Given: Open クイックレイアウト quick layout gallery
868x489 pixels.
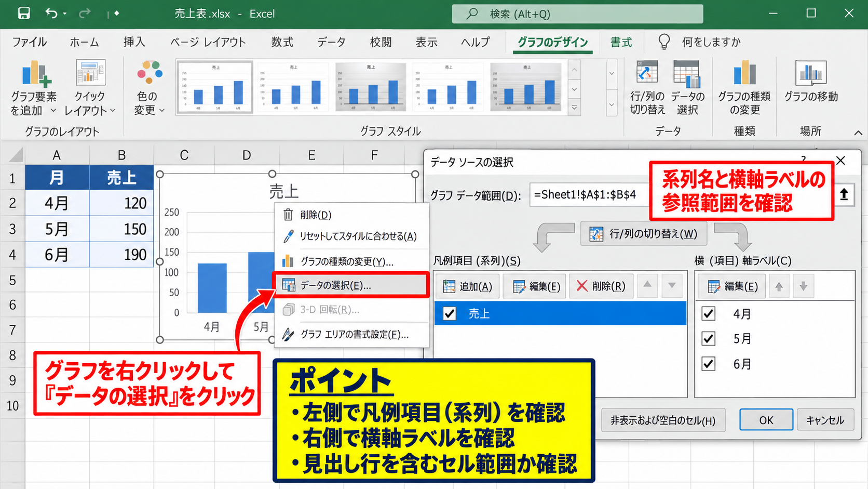Looking at the screenshot, I should click(90, 87).
